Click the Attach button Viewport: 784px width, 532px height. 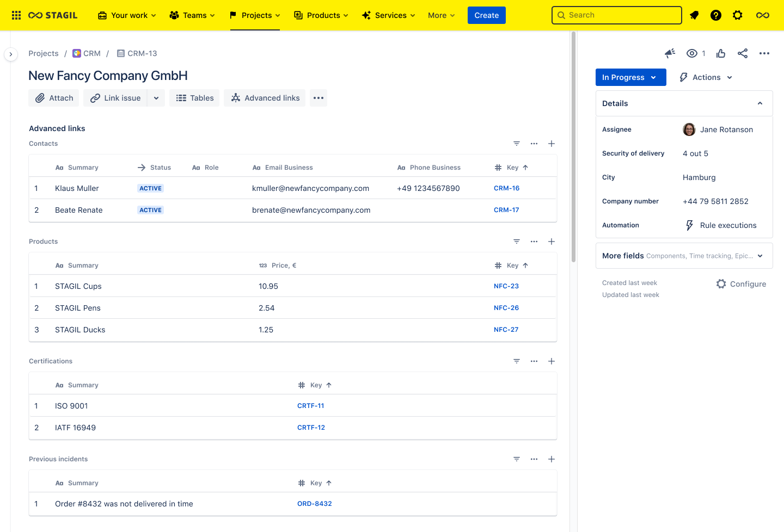[54, 98]
